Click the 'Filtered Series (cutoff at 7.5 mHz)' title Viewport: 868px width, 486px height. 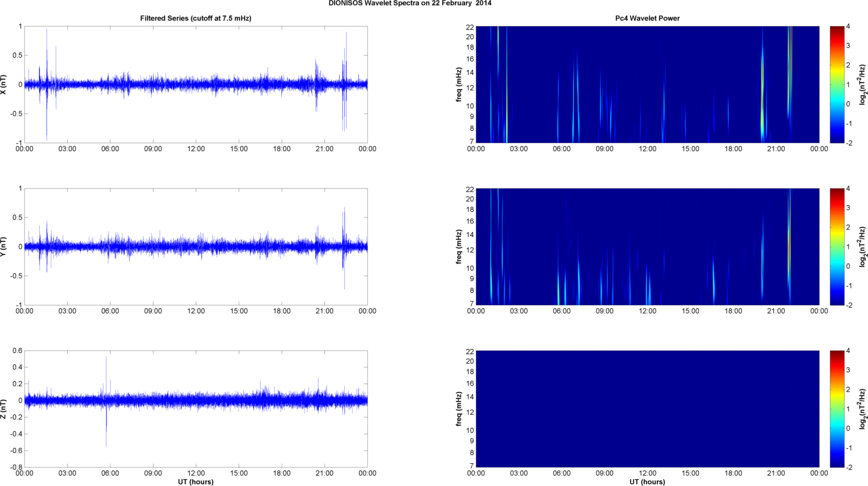196,18
